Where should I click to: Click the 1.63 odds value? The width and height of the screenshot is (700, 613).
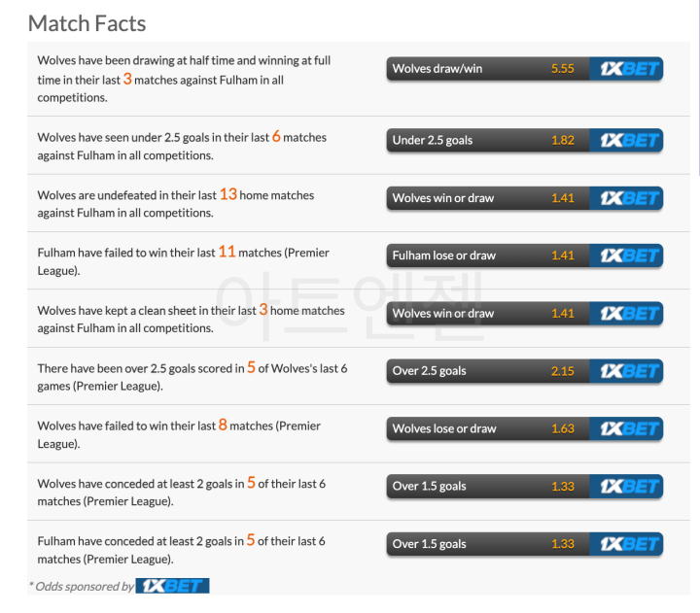tap(562, 428)
